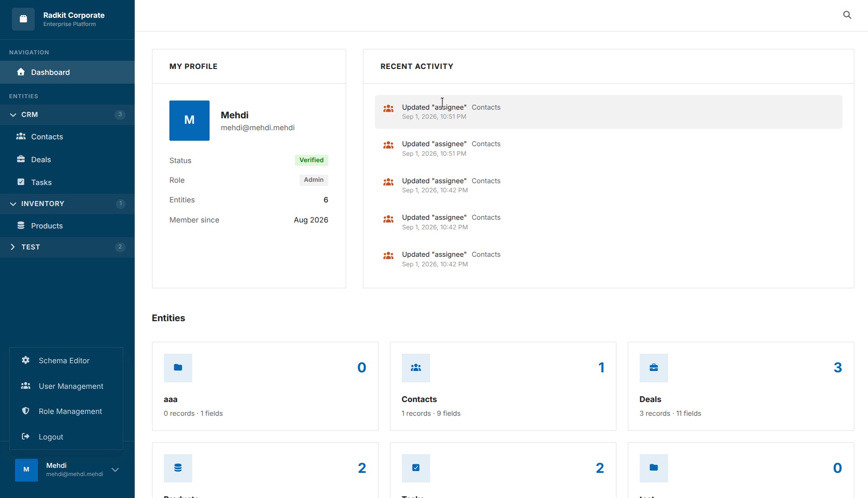The width and height of the screenshot is (868, 498).
Task: Click the '1 records · 9 fields' text
Action: (431, 413)
